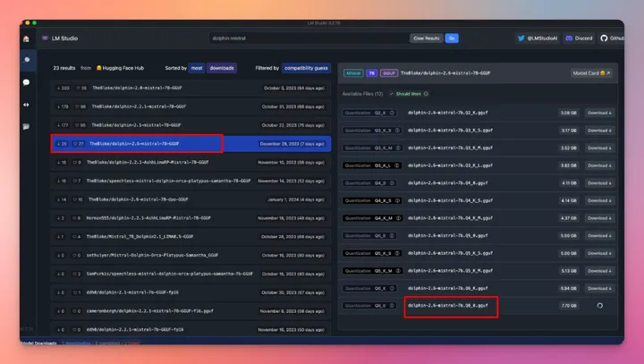This screenshot has height=364, width=644.
Task: Download the Q5_K_S gguf file
Action: [x=599, y=253]
